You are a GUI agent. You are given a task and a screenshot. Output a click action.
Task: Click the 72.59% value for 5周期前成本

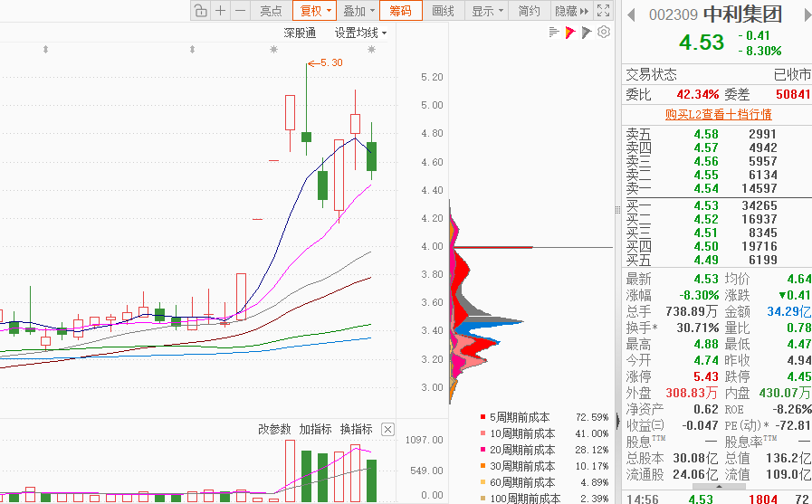coord(592,417)
